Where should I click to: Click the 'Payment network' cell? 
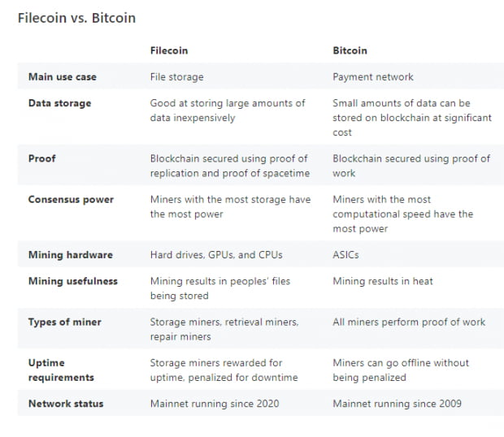pos(373,77)
